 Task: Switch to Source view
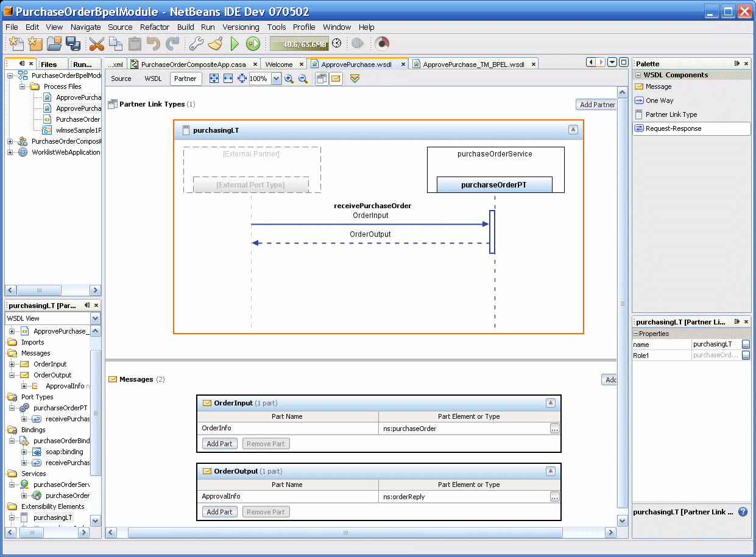(x=121, y=79)
